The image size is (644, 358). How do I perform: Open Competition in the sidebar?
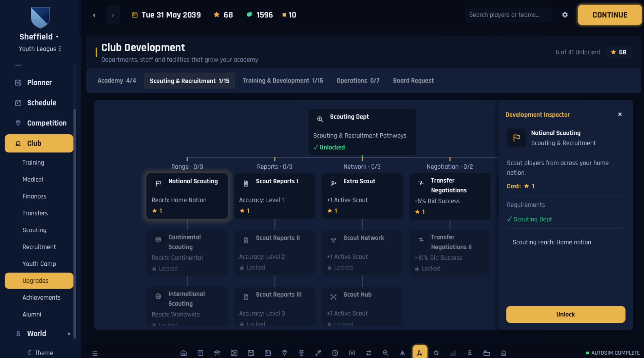39,123
